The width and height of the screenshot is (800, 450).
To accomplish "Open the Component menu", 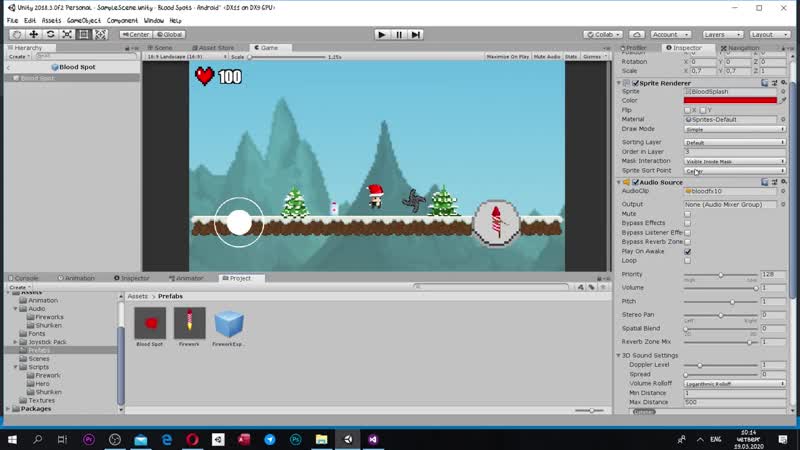I will 122,20.
